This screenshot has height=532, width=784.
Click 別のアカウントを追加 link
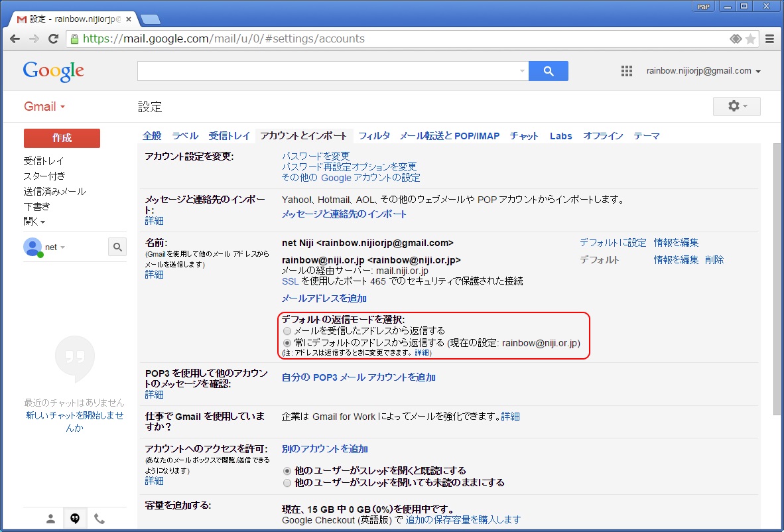tap(325, 448)
